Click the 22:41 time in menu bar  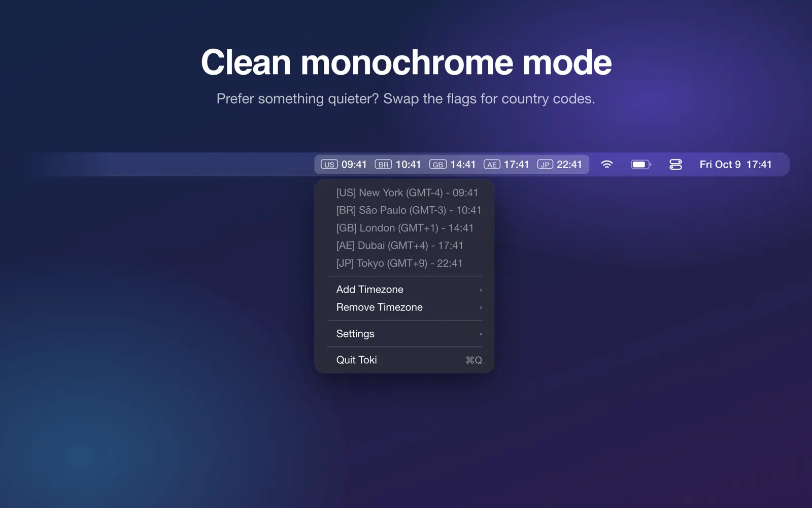(569, 165)
